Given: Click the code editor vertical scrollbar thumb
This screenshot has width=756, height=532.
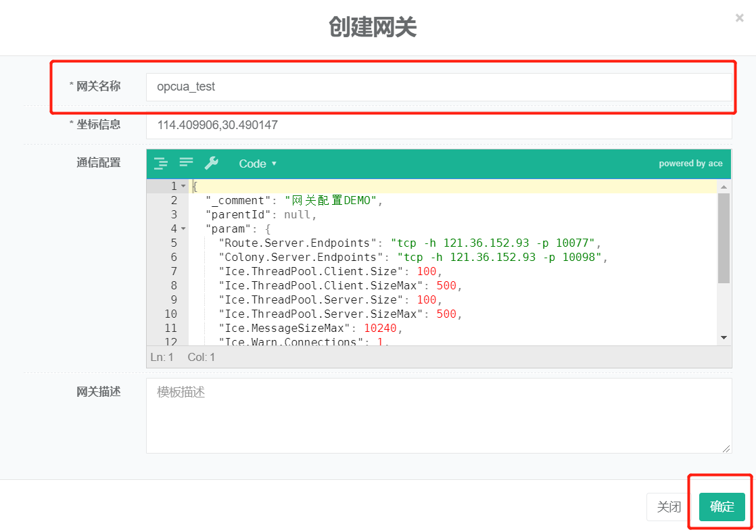Looking at the screenshot, I should [x=724, y=237].
